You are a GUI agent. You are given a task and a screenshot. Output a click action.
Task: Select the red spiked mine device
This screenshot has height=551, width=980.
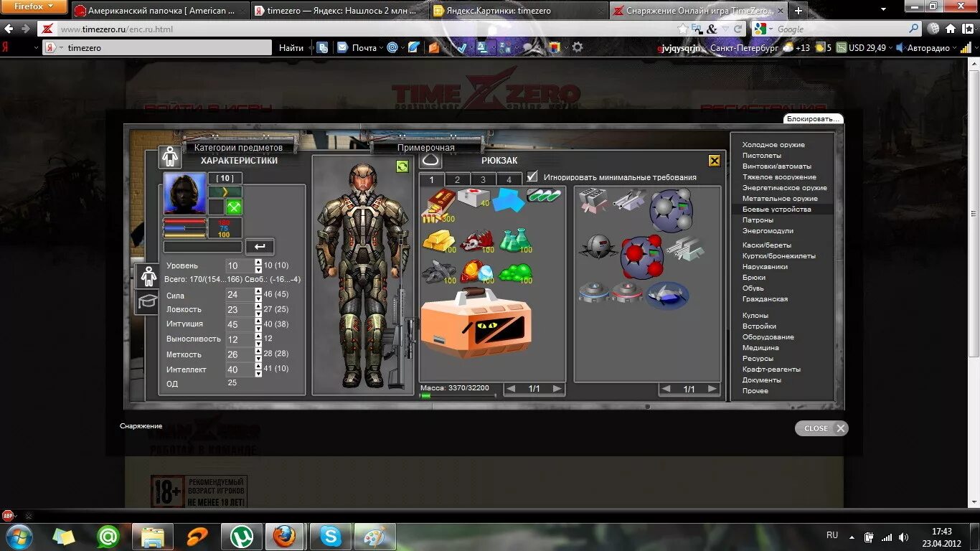(x=641, y=257)
